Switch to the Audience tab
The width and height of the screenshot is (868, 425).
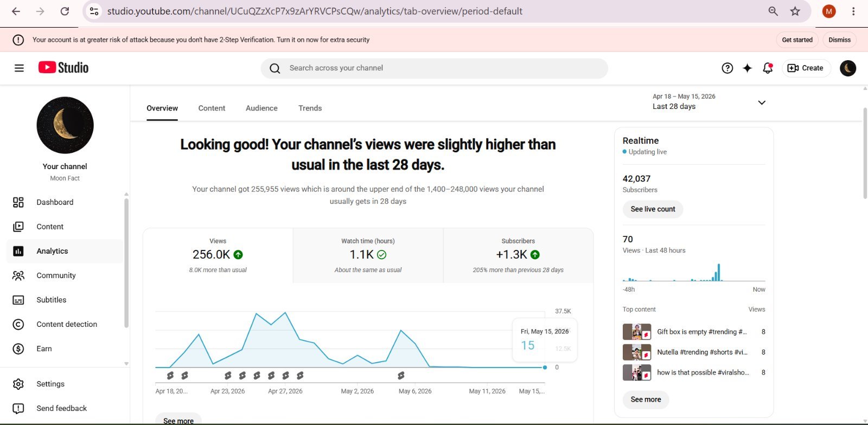(261, 108)
